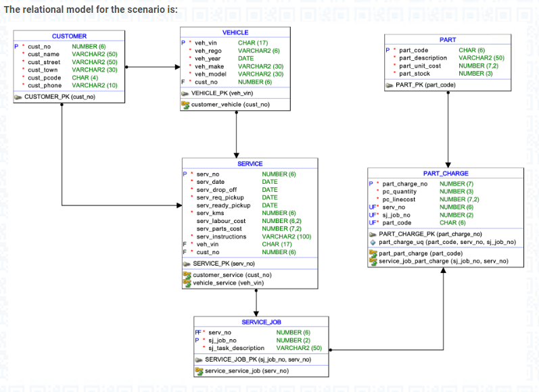Click the CHAR (4) data type
The height and width of the screenshot is (392, 539).
[x=85, y=78]
